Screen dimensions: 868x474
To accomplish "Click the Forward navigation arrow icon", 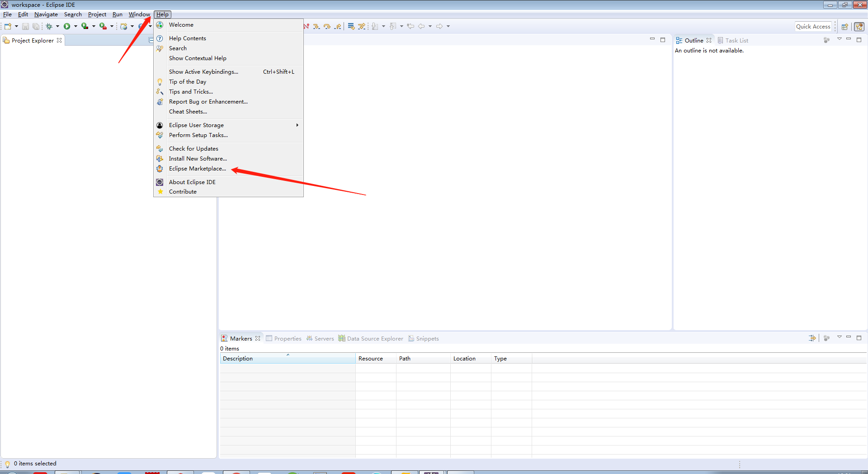I will point(439,26).
